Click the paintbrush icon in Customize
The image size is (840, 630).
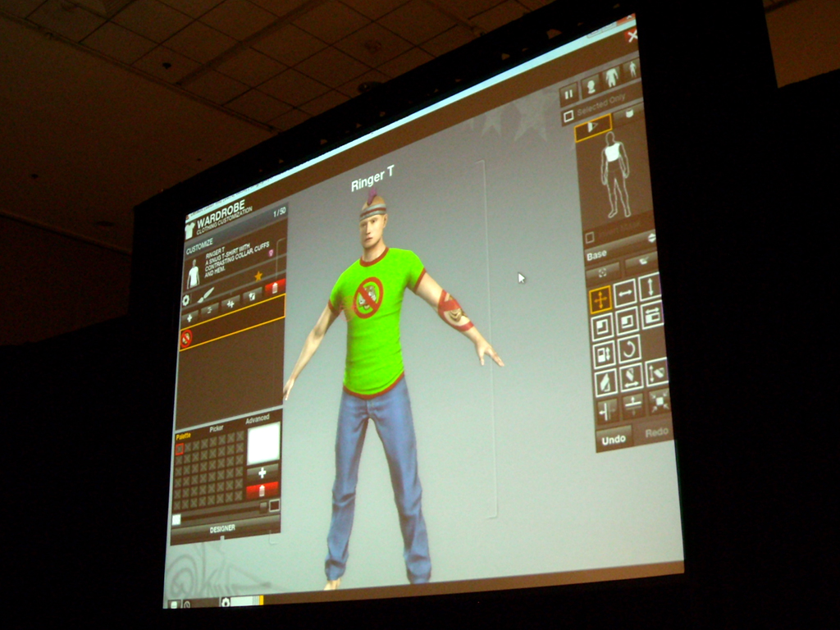[x=206, y=295]
